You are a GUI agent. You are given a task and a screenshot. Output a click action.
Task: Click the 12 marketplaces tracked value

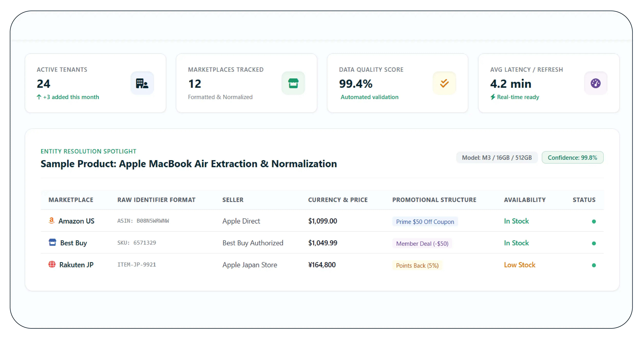[x=195, y=84]
